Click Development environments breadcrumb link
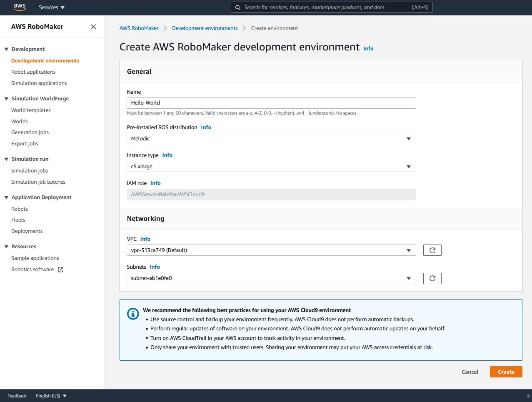This screenshot has height=402, width=532. coord(205,28)
